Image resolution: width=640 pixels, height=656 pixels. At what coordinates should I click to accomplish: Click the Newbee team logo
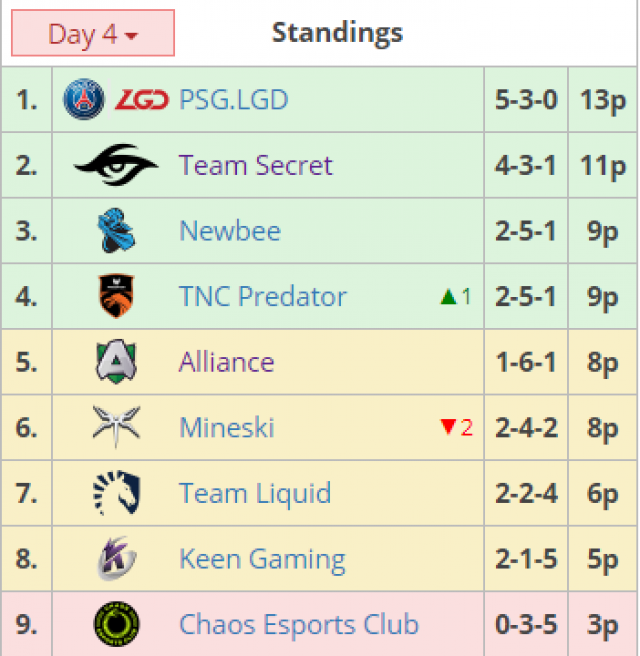click(x=116, y=231)
